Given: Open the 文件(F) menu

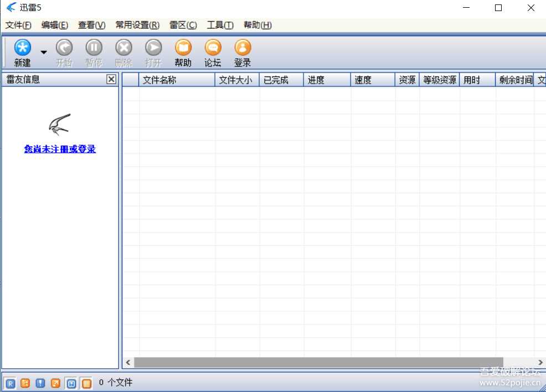Looking at the screenshot, I should [18, 25].
